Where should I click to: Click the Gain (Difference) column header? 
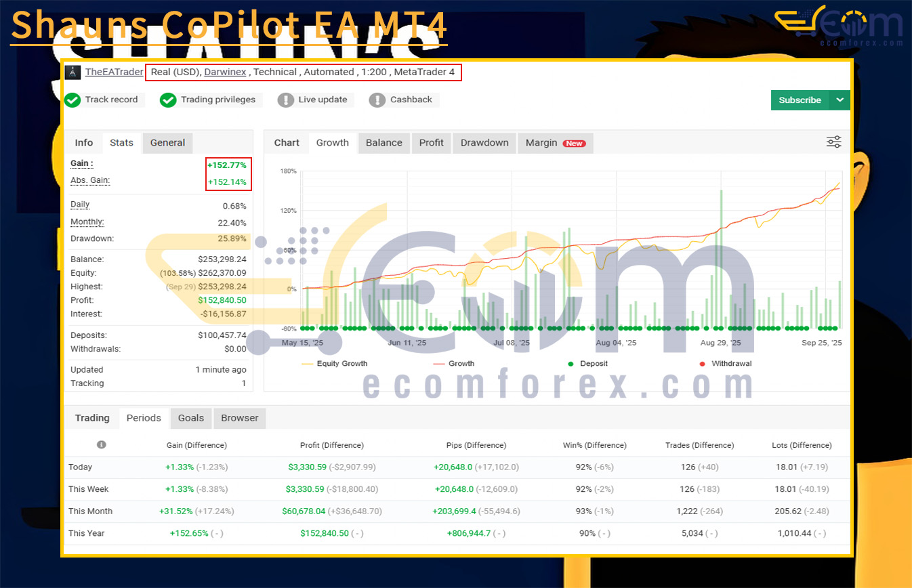[196, 445]
